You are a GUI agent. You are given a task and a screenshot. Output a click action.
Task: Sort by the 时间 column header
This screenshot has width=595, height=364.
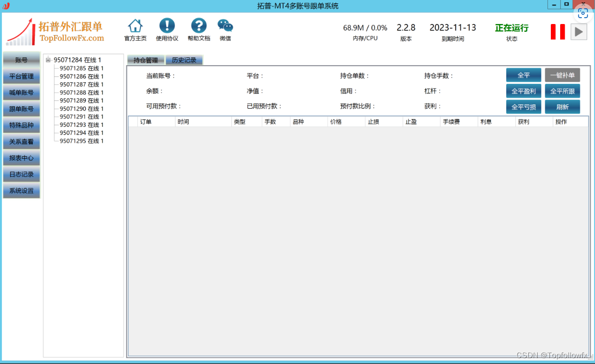click(x=203, y=122)
